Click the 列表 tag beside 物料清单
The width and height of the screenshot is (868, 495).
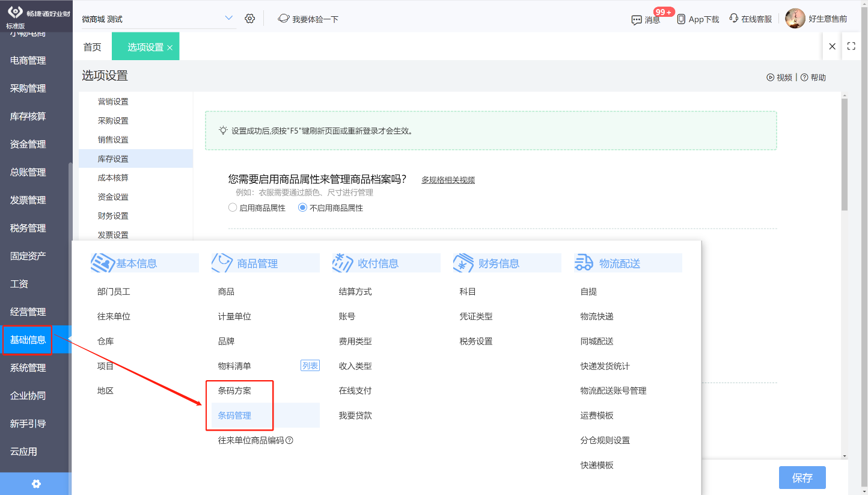310,366
